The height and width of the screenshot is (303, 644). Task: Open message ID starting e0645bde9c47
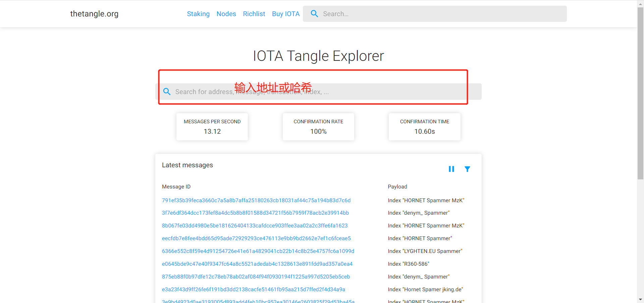pos(257,264)
